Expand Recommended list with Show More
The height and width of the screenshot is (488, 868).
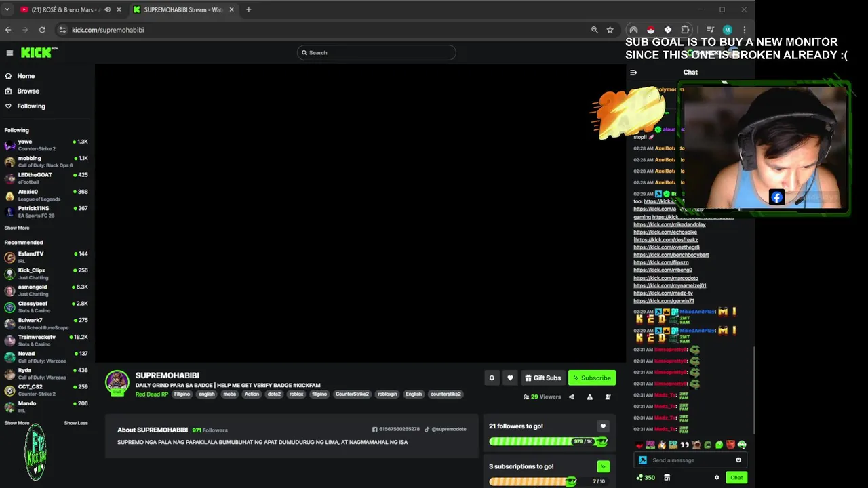pyautogui.click(x=17, y=423)
